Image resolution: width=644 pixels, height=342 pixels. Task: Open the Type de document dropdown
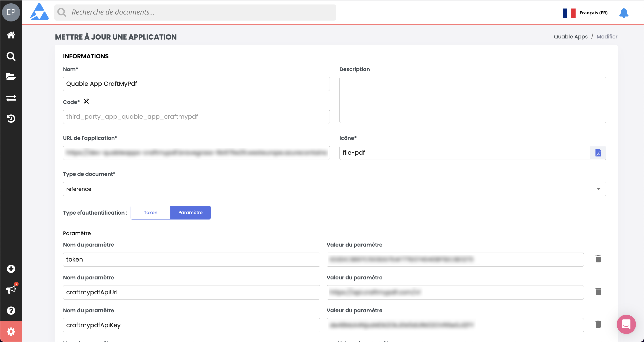pyautogui.click(x=335, y=189)
